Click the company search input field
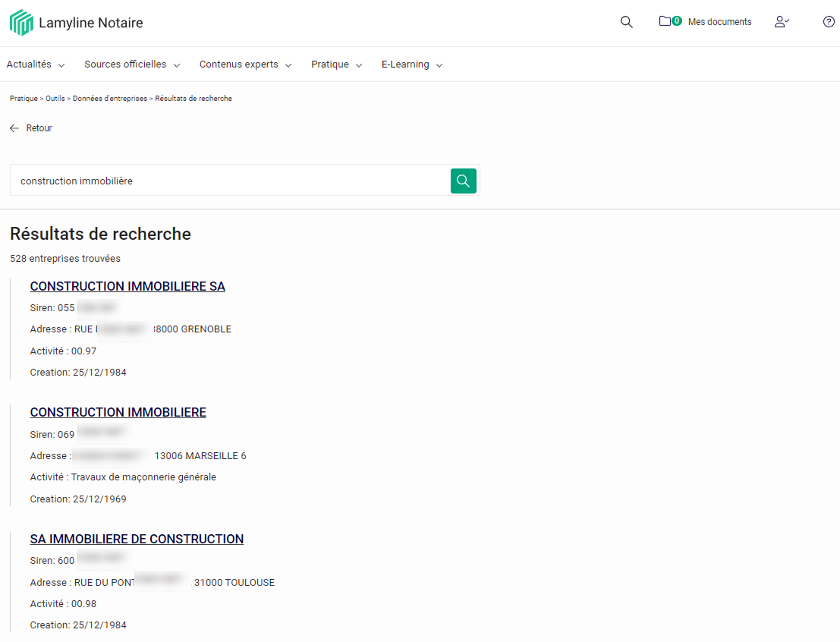The image size is (840, 642). tap(229, 181)
